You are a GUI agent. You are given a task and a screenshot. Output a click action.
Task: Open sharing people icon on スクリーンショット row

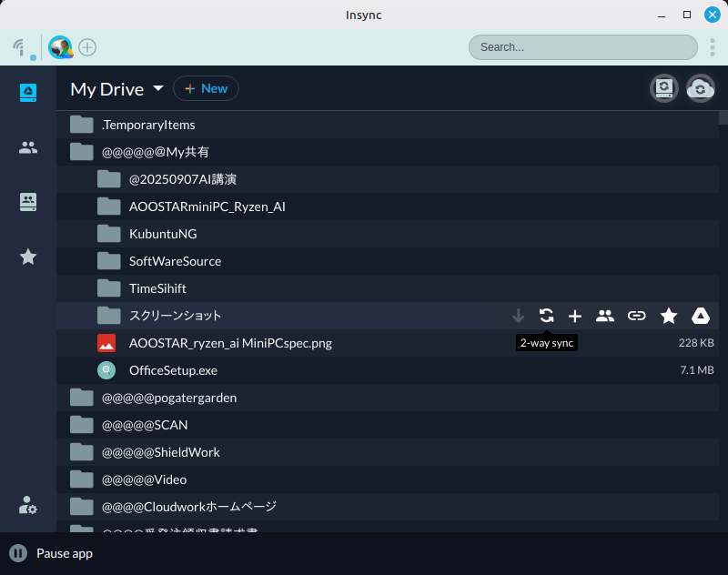605,316
